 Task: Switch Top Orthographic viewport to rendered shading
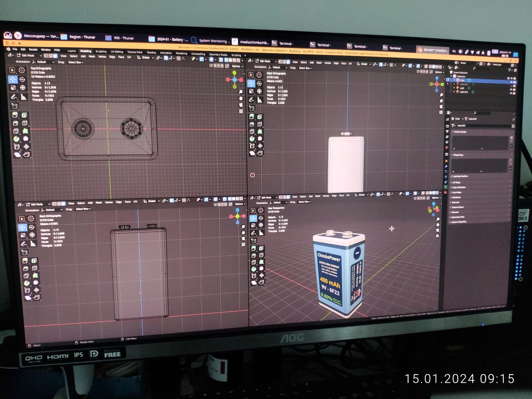click(x=238, y=61)
